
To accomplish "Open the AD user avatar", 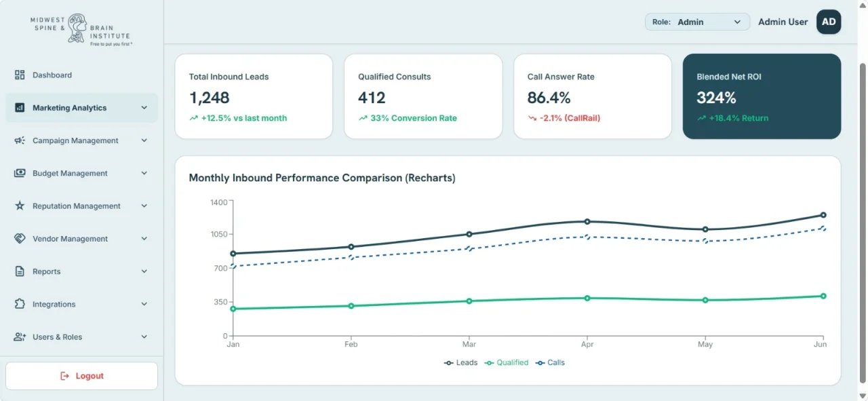I will point(829,22).
